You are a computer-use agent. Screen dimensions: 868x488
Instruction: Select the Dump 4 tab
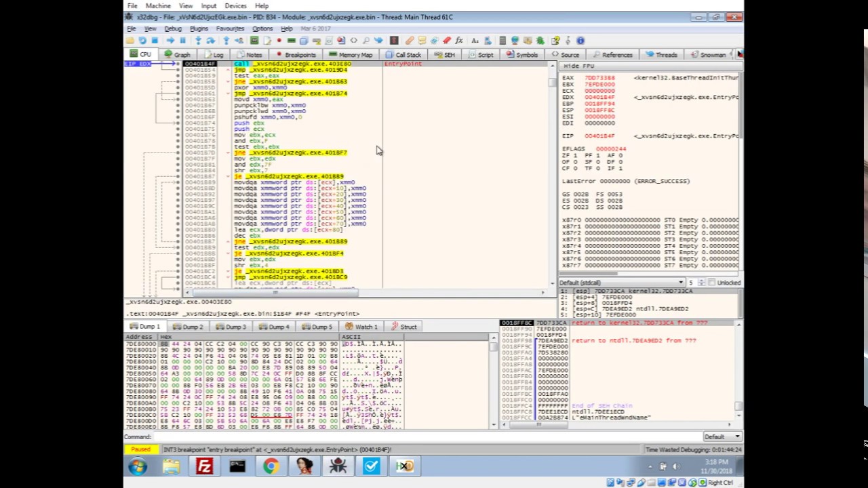pos(274,327)
